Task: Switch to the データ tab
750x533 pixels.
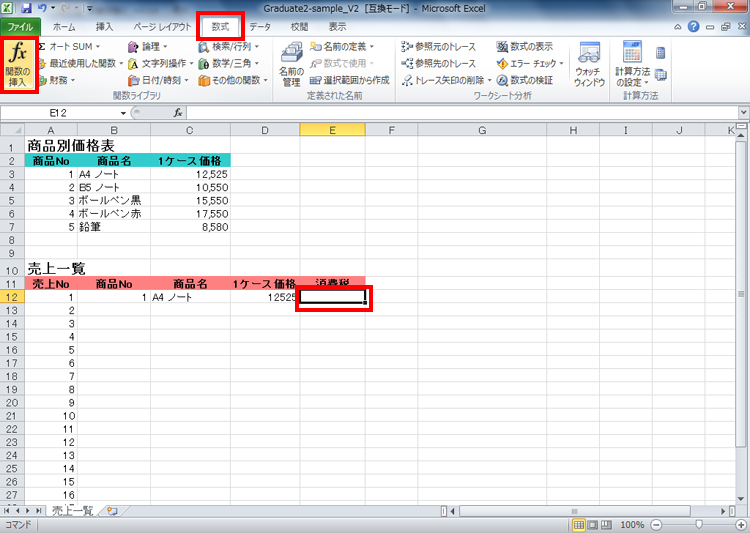Action: click(260, 27)
